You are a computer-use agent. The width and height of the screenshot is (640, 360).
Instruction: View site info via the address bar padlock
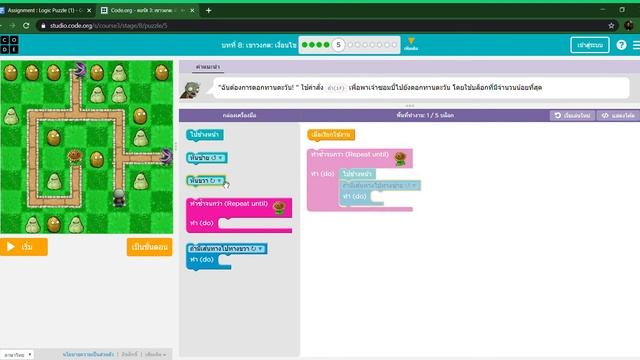point(43,26)
